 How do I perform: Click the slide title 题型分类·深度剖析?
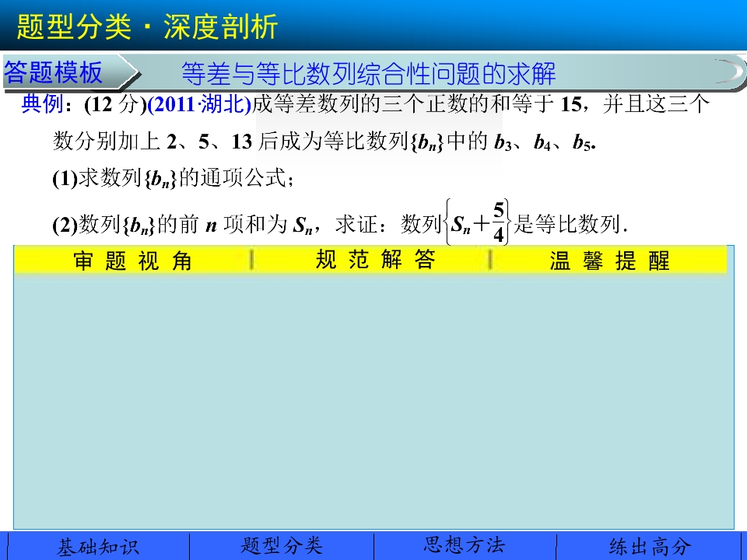147,28
